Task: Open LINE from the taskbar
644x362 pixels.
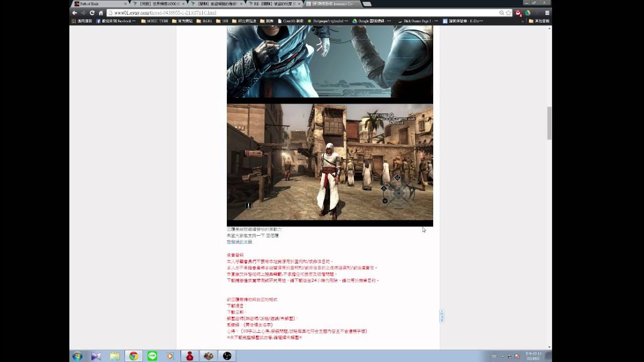Action: tap(152, 356)
